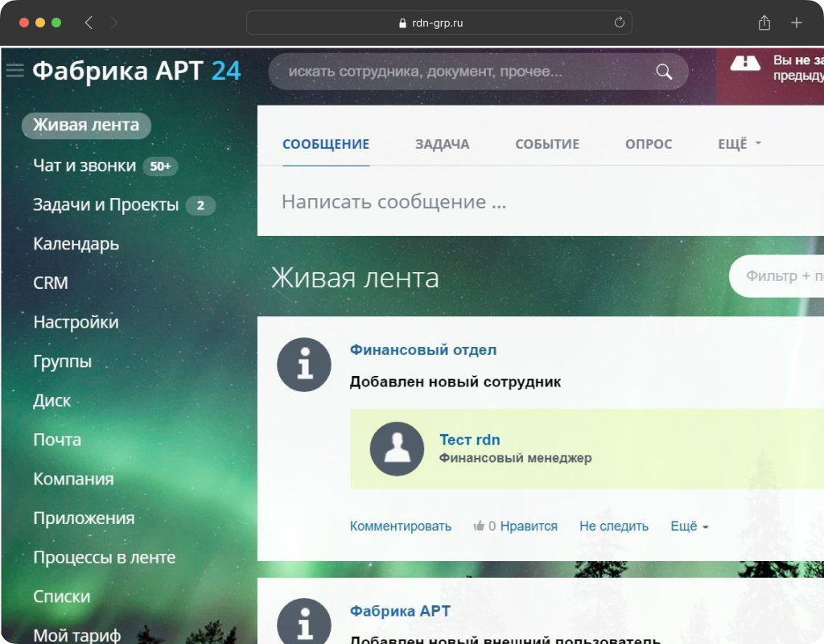Image resolution: width=824 pixels, height=644 pixels.
Task: Click the Фильтр search field
Action: pyautogui.click(x=781, y=276)
